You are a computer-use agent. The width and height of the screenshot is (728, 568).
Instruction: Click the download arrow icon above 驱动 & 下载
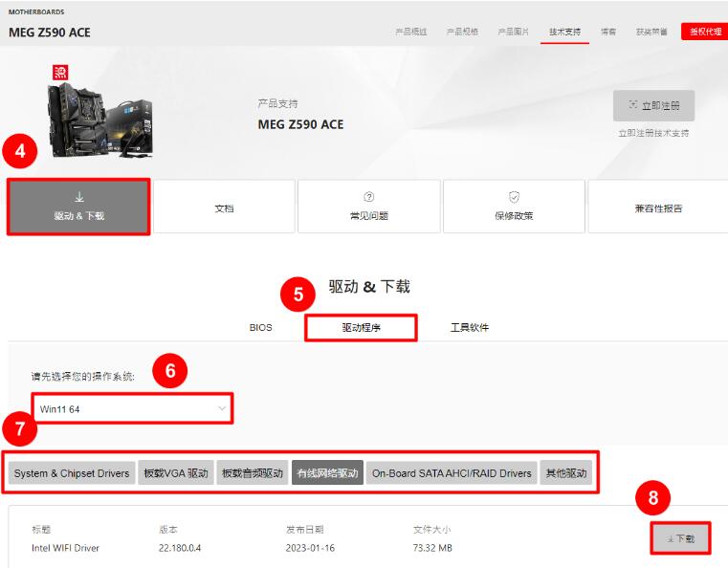coord(78,197)
